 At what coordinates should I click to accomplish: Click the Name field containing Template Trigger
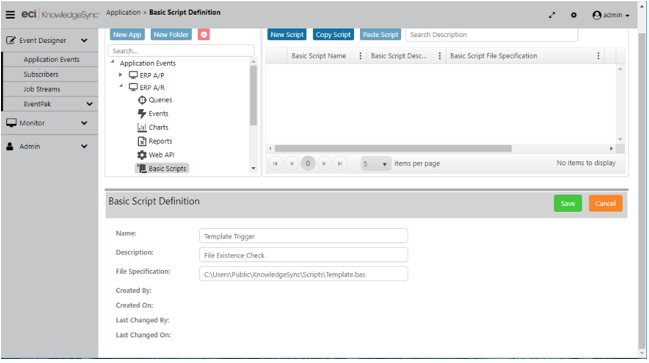point(303,236)
